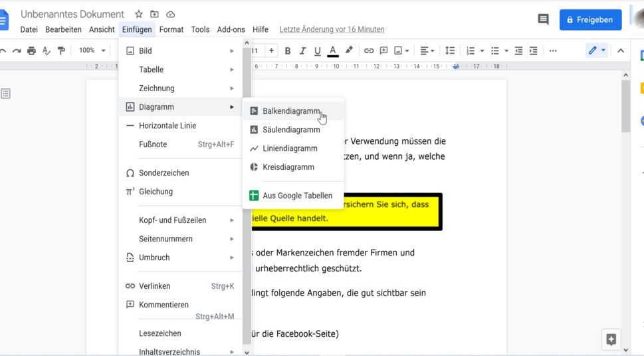Select Sonderzeichen menu entry
This screenshot has height=356, width=644.
[180, 172]
